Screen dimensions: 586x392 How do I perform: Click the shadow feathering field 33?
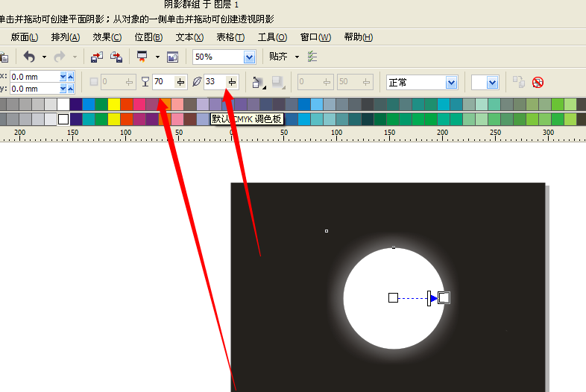tap(215, 81)
